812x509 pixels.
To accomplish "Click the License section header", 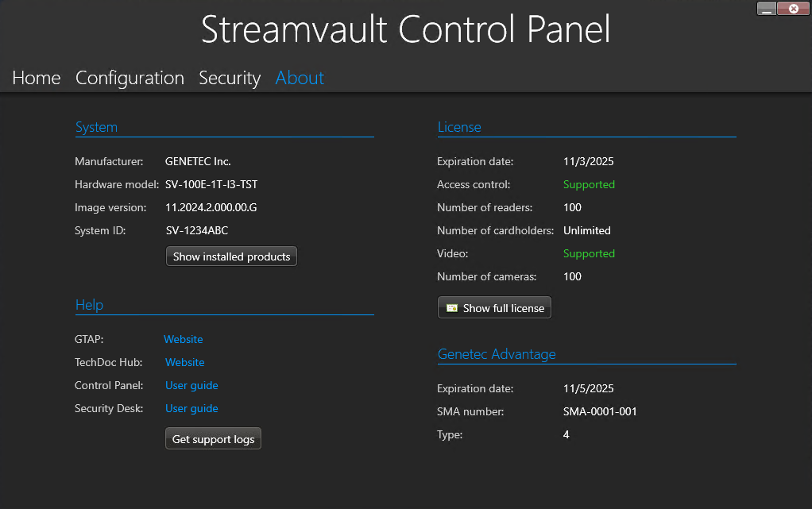I will pos(459,127).
